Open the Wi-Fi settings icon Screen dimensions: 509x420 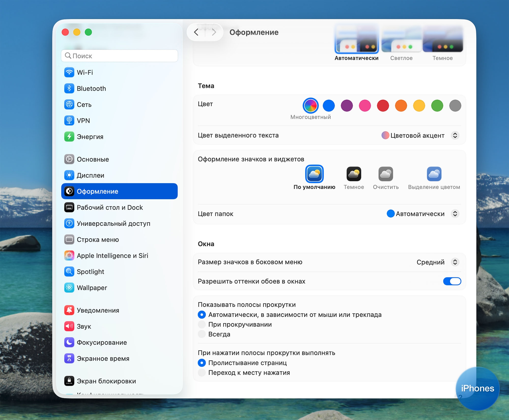coord(69,73)
